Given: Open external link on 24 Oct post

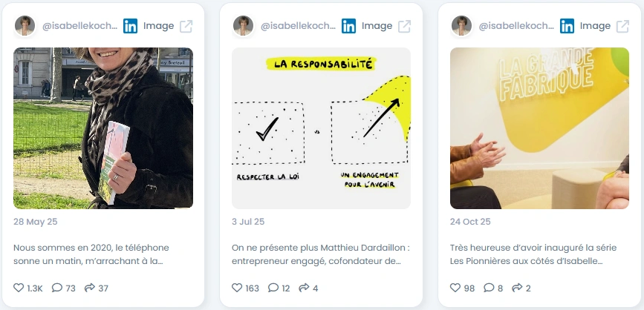Looking at the screenshot, I should [x=622, y=26].
